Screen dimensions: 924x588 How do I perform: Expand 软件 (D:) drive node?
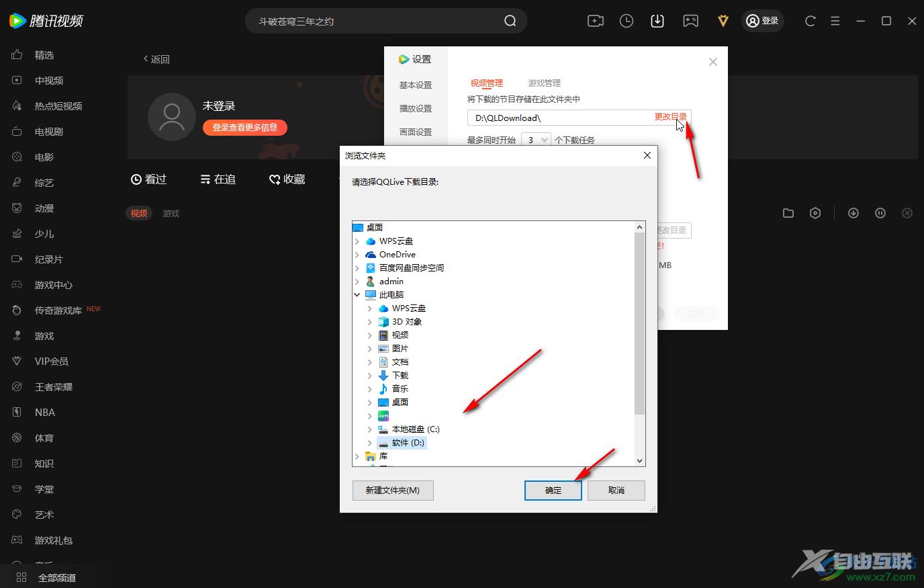point(370,443)
